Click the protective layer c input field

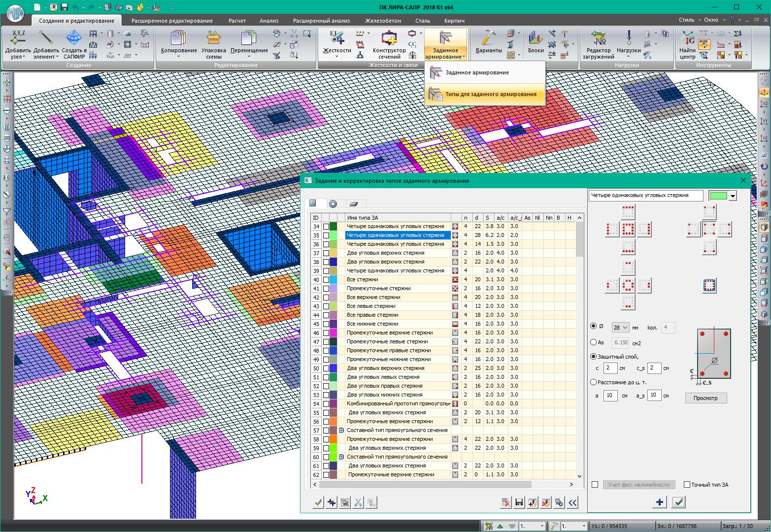[610, 368]
